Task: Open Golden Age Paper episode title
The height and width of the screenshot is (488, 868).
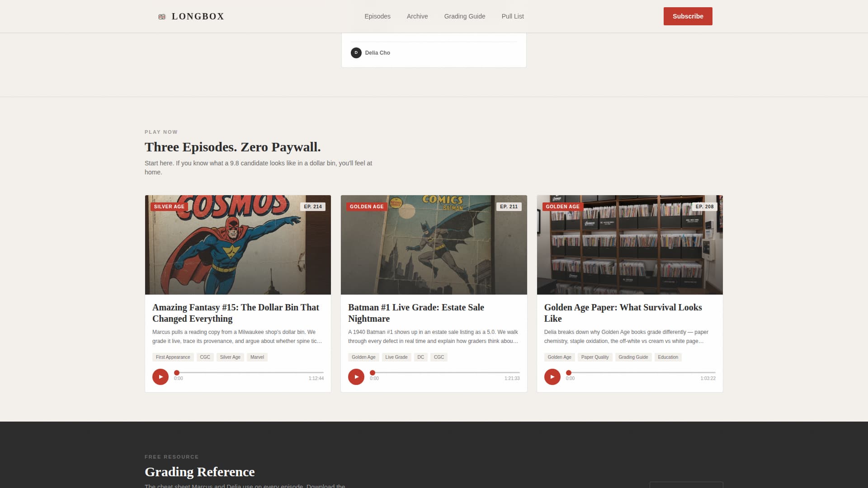Action: tap(623, 313)
